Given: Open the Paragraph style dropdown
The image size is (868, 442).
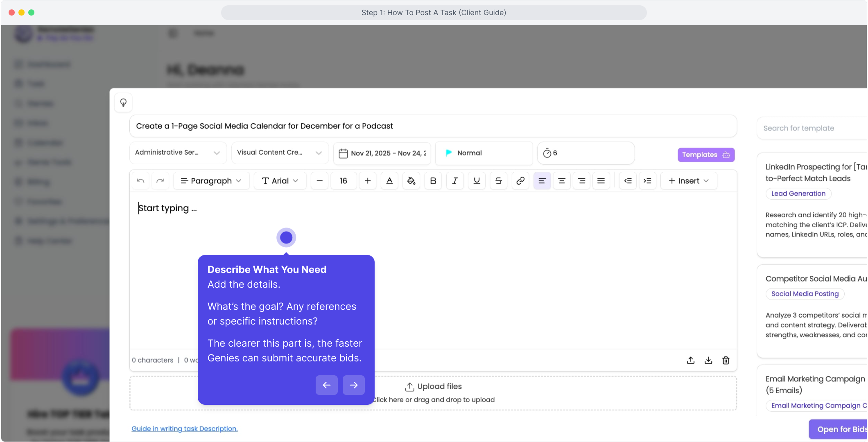Looking at the screenshot, I should [x=211, y=181].
